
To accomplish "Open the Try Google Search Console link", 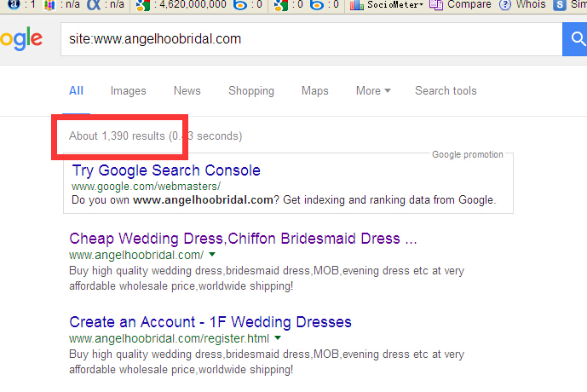I will pos(166,170).
